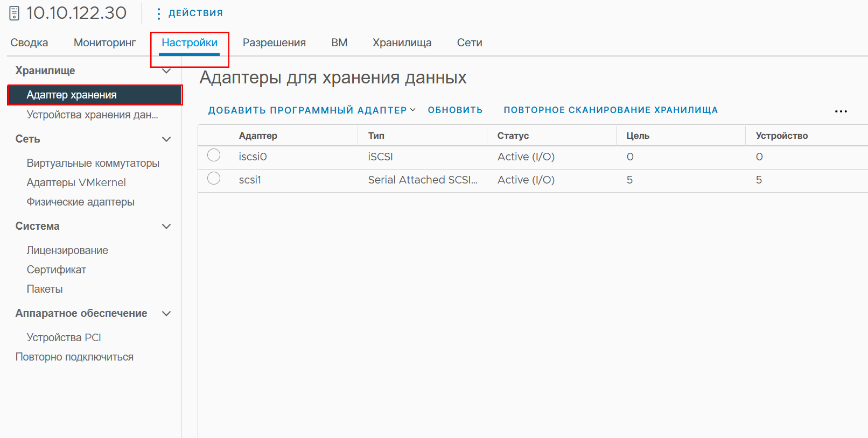Select the iscsi0 adapter radio button

(214, 156)
